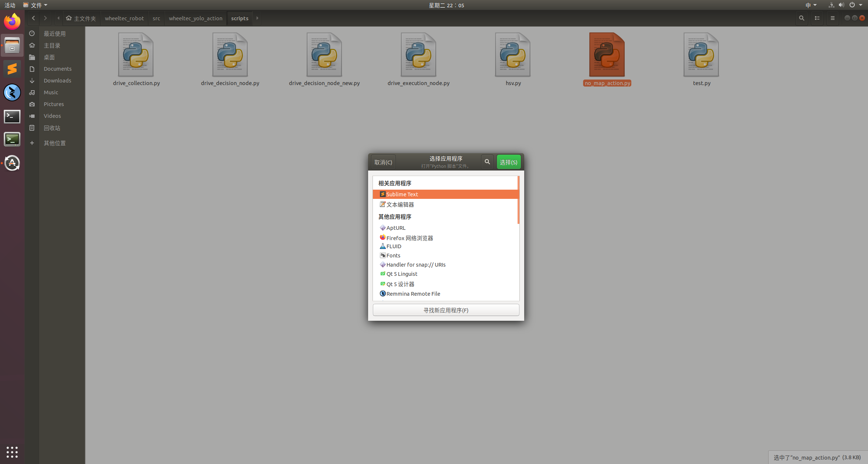Expand the 文件 application menu
The height and width of the screenshot is (464, 868).
tap(35, 5)
